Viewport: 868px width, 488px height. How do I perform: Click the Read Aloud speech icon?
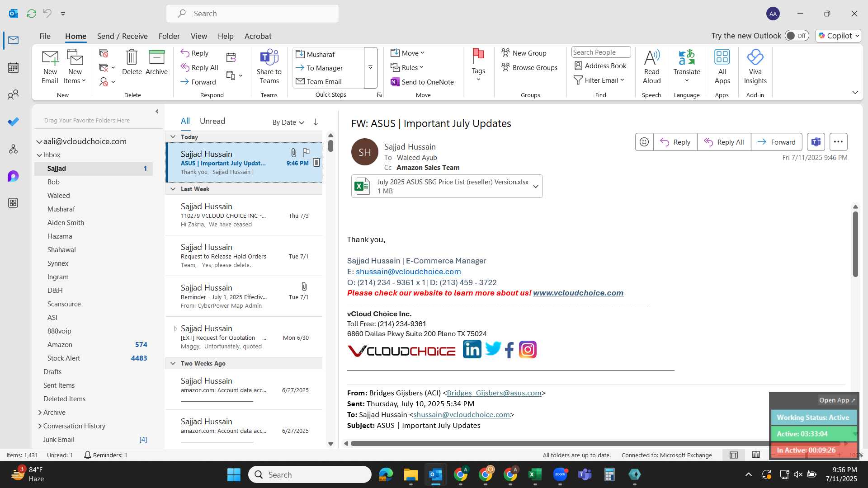651,67
